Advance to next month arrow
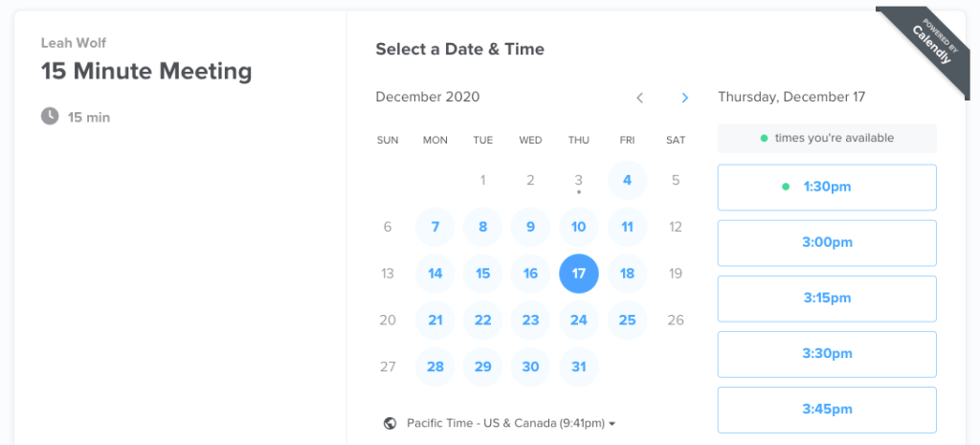The height and width of the screenshot is (445, 980). click(684, 98)
